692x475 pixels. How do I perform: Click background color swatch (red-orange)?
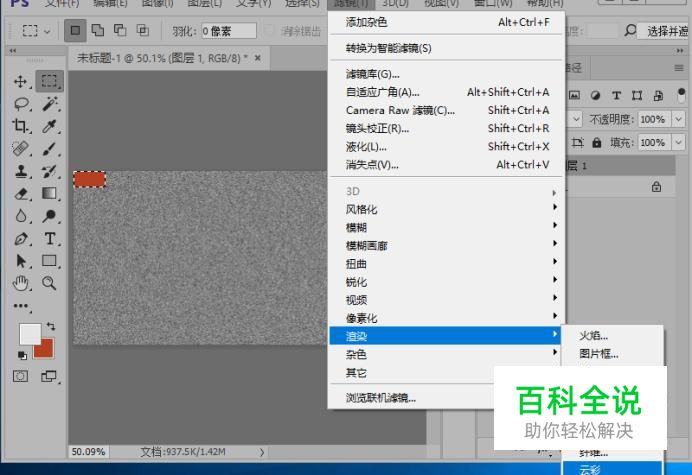(44, 348)
